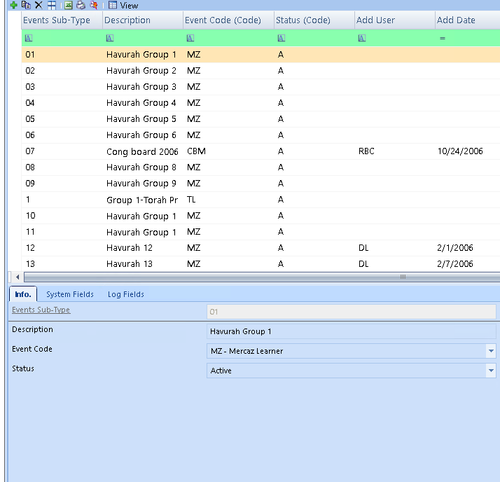Open the Event Code dropdown arrow

(491, 351)
